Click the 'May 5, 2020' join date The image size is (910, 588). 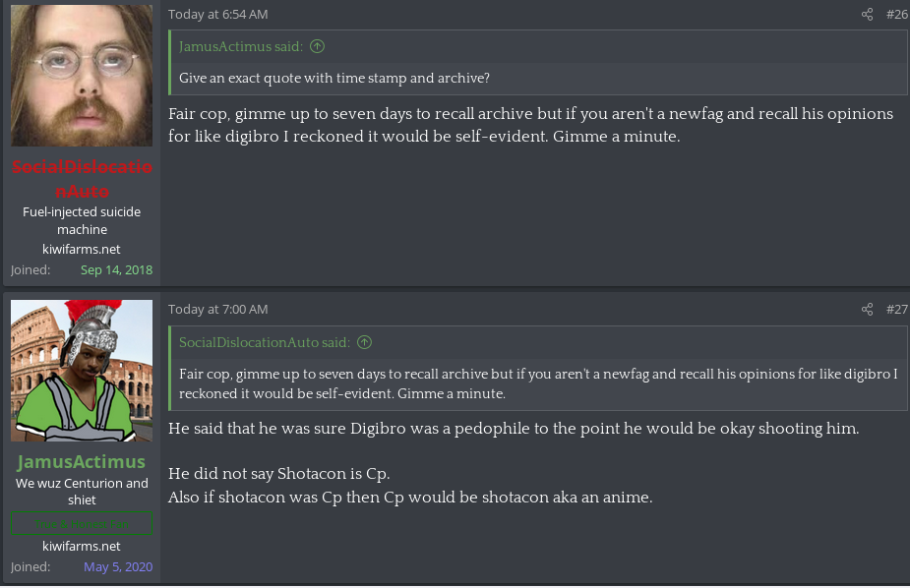pos(118,567)
